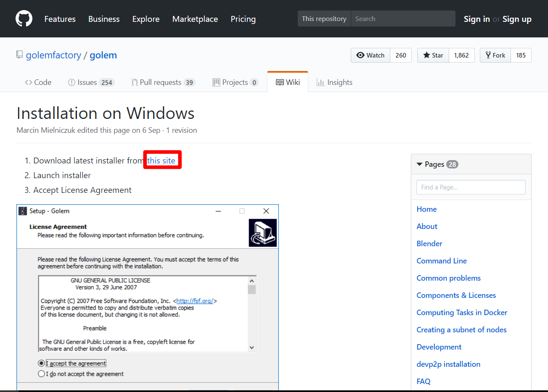Image resolution: width=548 pixels, height=392 pixels.
Task: Click the Wiki book icon
Action: coord(280,82)
